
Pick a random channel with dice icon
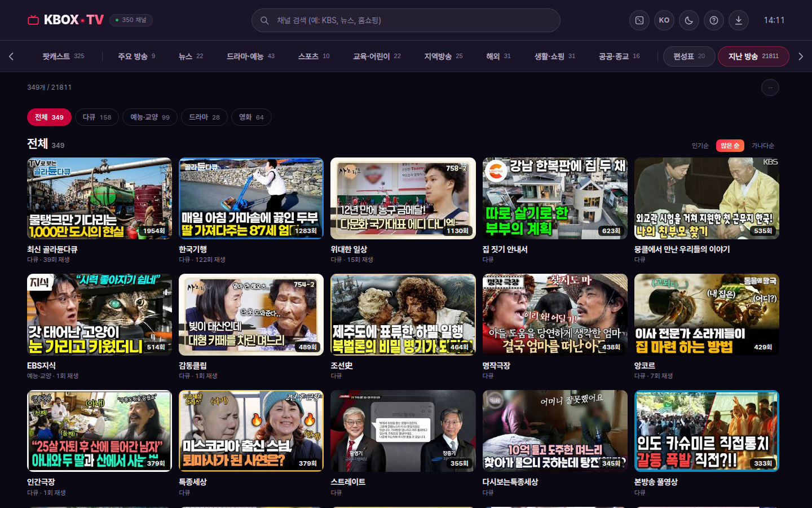click(x=639, y=20)
